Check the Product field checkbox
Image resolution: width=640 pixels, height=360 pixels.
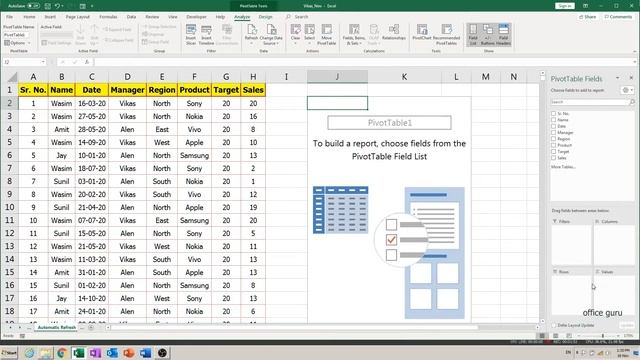(553, 145)
